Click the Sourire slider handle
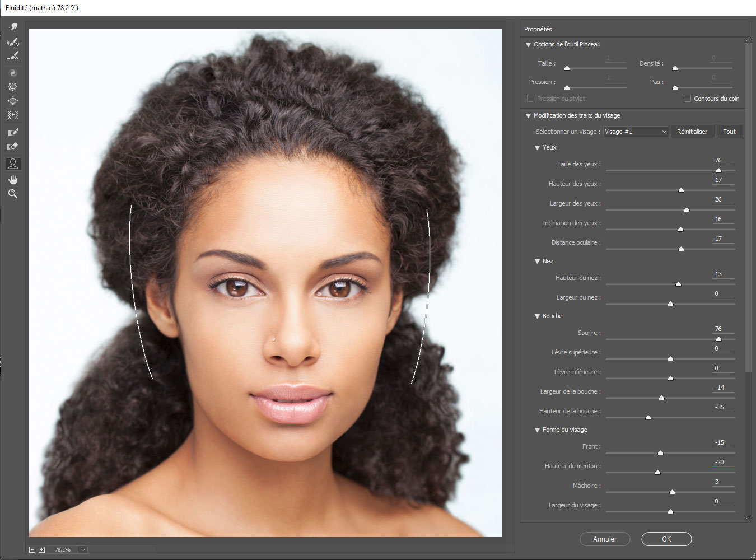756x560 pixels. click(x=718, y=339)
